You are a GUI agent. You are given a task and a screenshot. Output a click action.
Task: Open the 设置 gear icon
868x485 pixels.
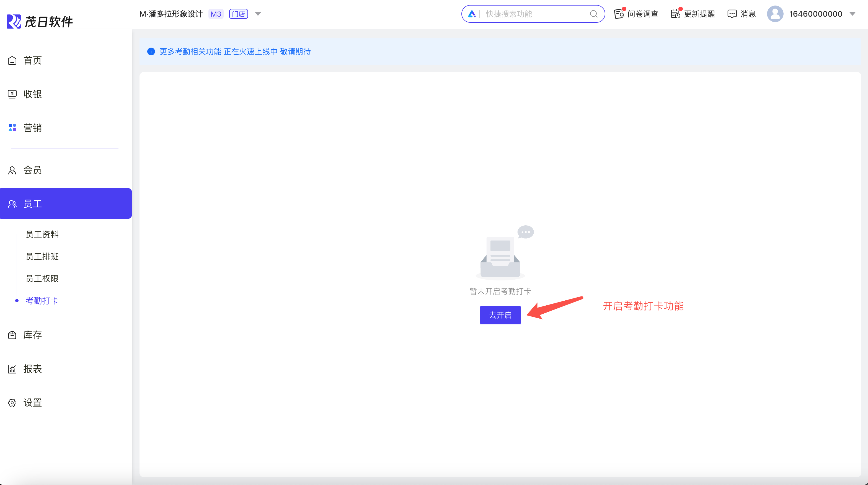(x=12, y=403)
